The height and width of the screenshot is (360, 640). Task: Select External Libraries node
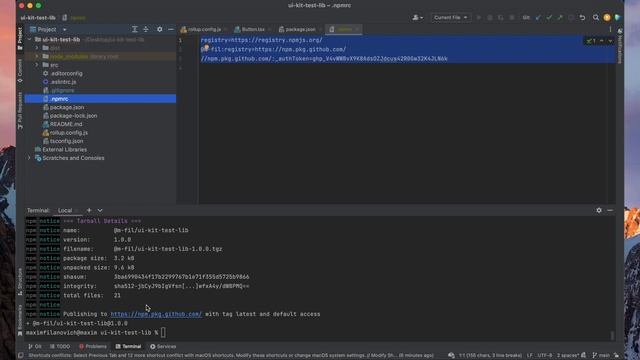point(64,149)
